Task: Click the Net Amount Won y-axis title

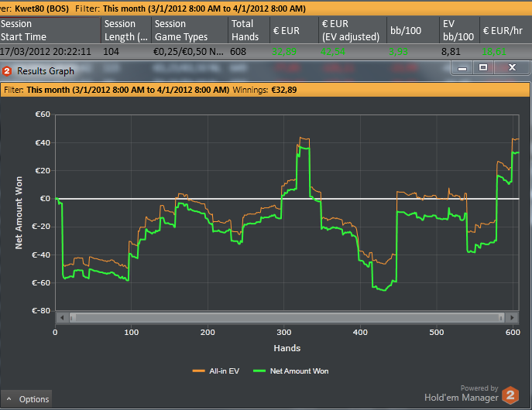Action: [x=19, y=213]
